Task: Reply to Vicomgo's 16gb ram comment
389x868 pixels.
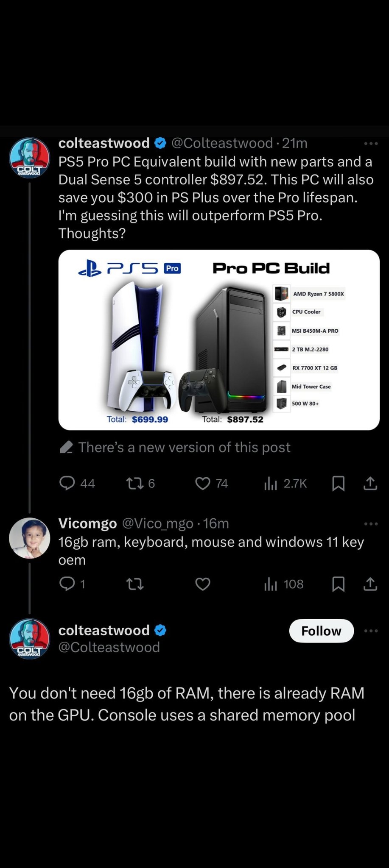Action: [72, 584]
